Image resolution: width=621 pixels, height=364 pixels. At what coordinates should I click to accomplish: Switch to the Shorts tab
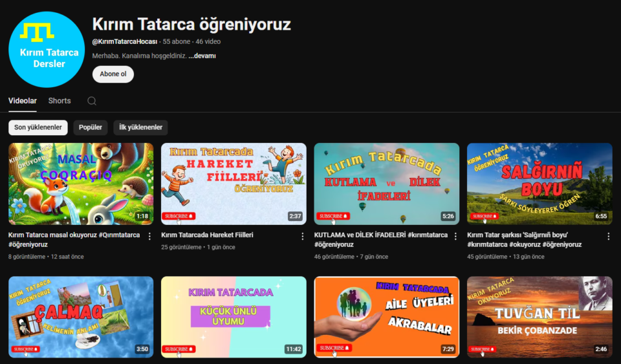(60, 101)
